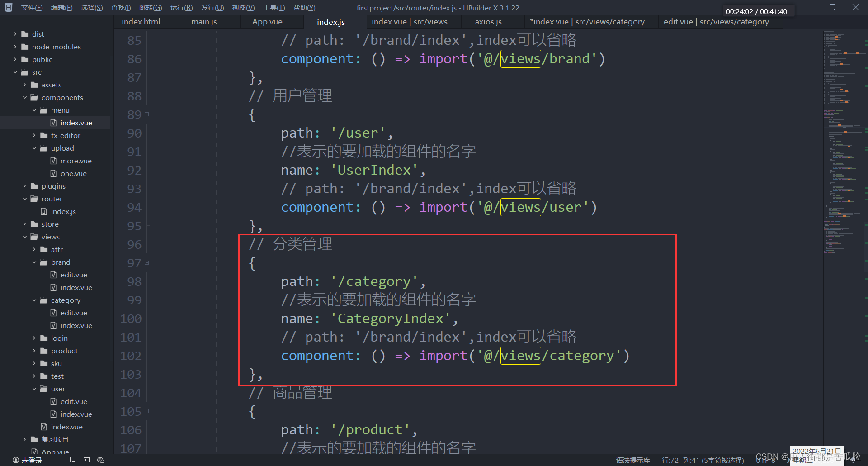Expand the node_modules folder arrow
This screenshot has height=466, width=868.
coord(15,47)
